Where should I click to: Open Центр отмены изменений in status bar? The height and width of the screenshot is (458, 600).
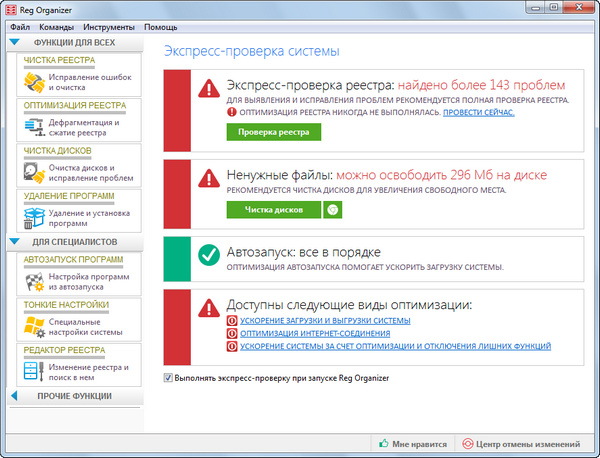(521, 444)
